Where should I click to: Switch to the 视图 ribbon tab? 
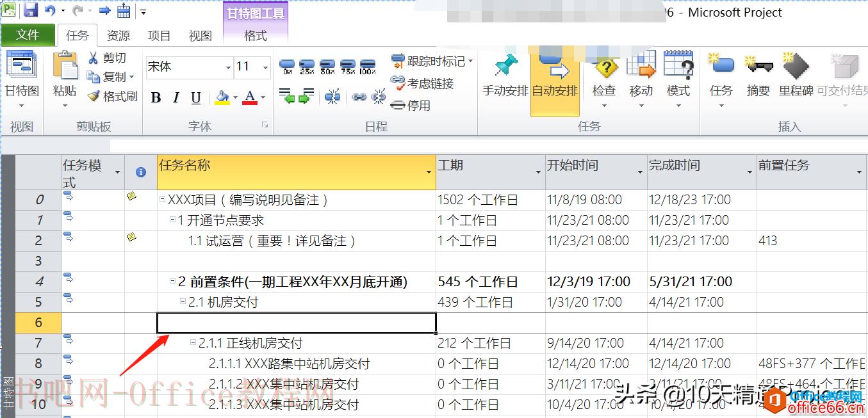(x=201, y=35)
